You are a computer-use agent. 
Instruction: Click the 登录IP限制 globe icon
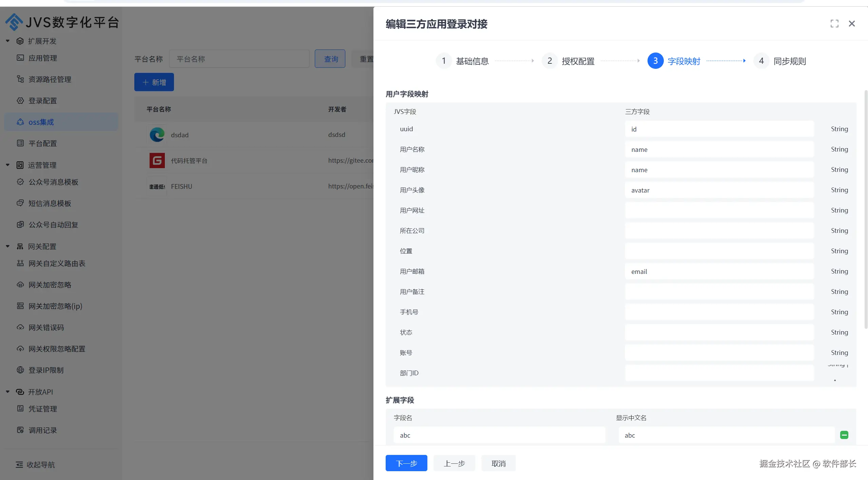point(20,370)
